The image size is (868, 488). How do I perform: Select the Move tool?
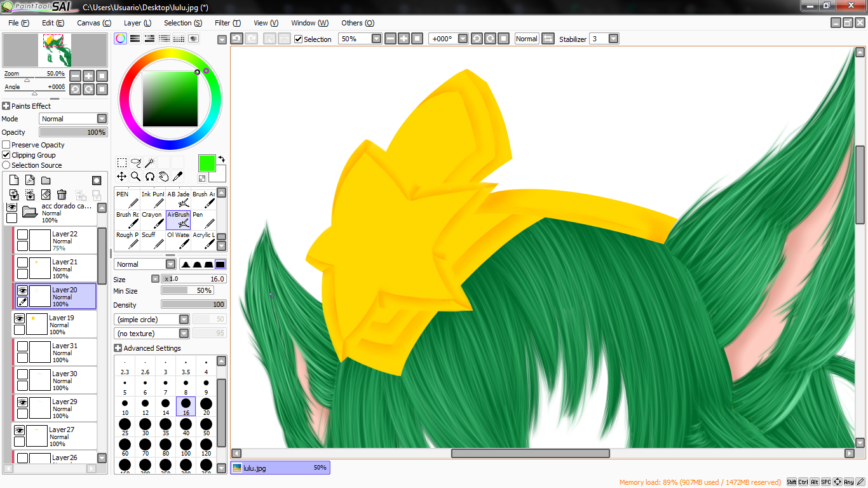121,177
